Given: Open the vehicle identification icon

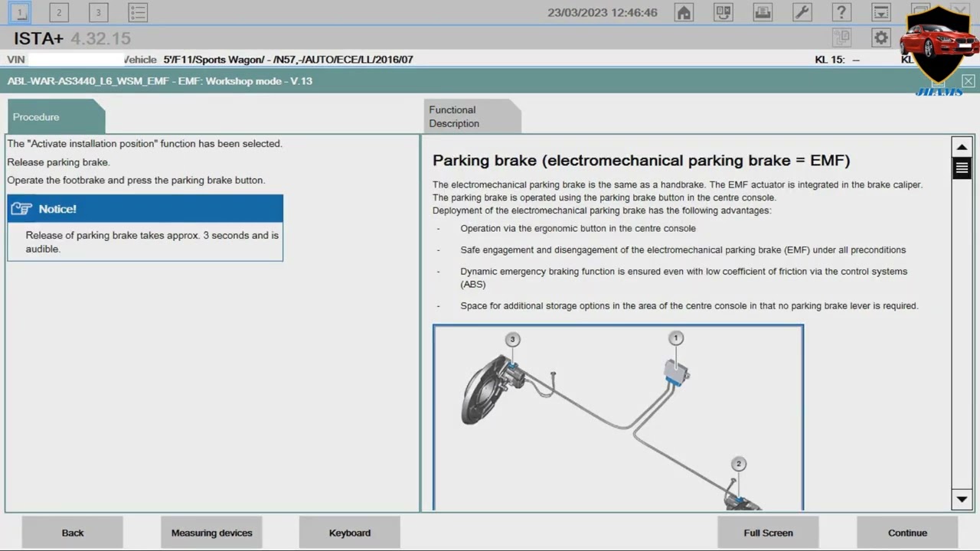Looking at the screenshot, I should tap(724, 12).
